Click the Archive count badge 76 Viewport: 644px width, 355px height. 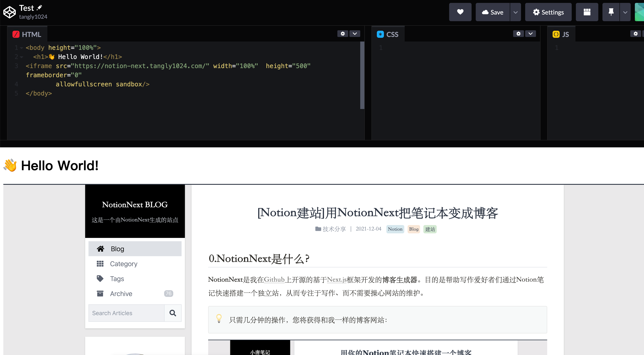pos(168,294)
